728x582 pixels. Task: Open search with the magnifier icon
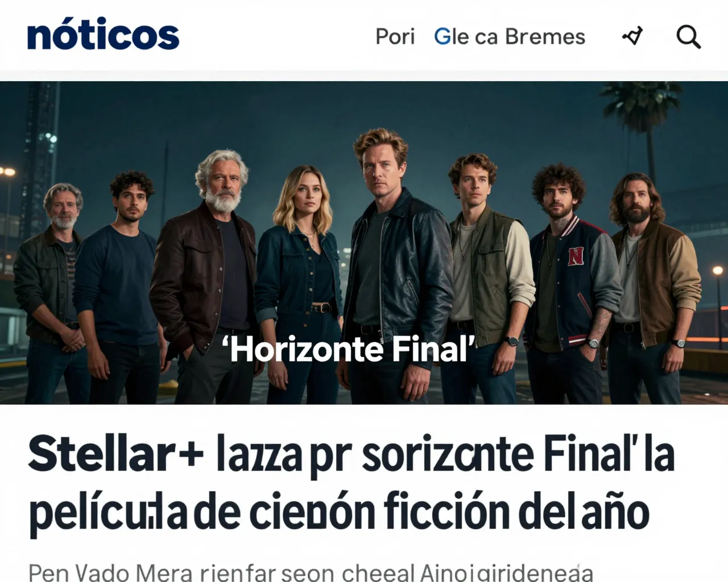688,38
